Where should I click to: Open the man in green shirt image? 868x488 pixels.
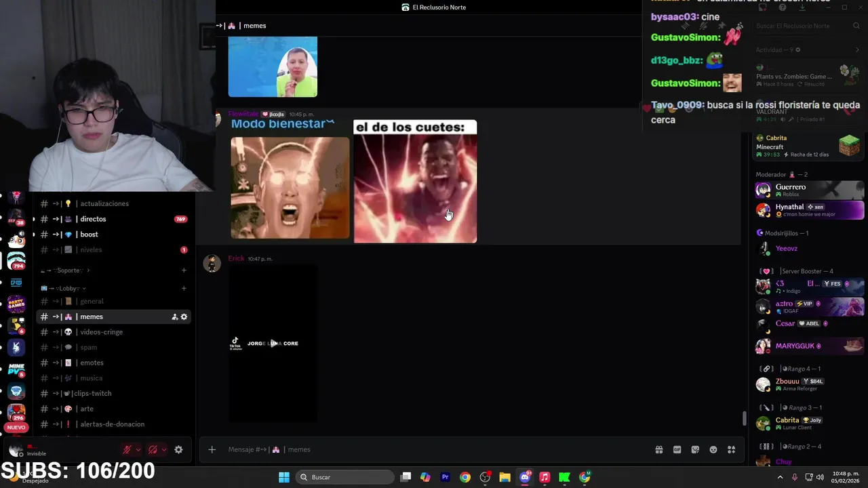click(x=273, y=67)
